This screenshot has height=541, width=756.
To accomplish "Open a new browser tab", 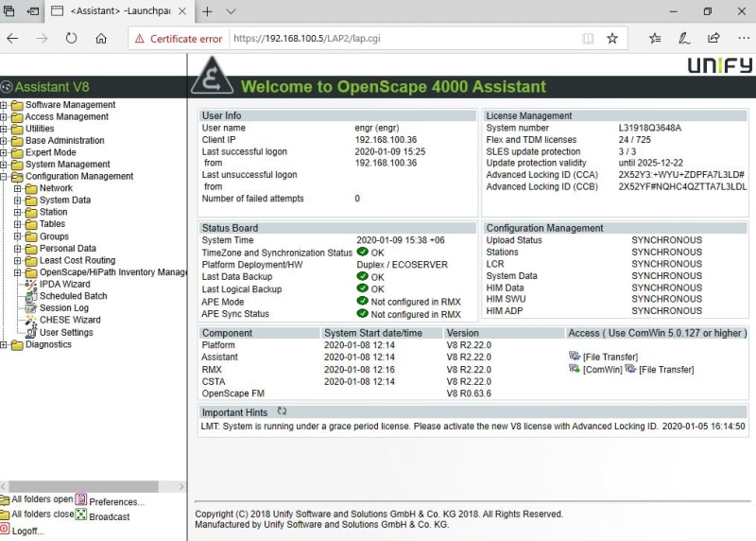I will point(207,11).
